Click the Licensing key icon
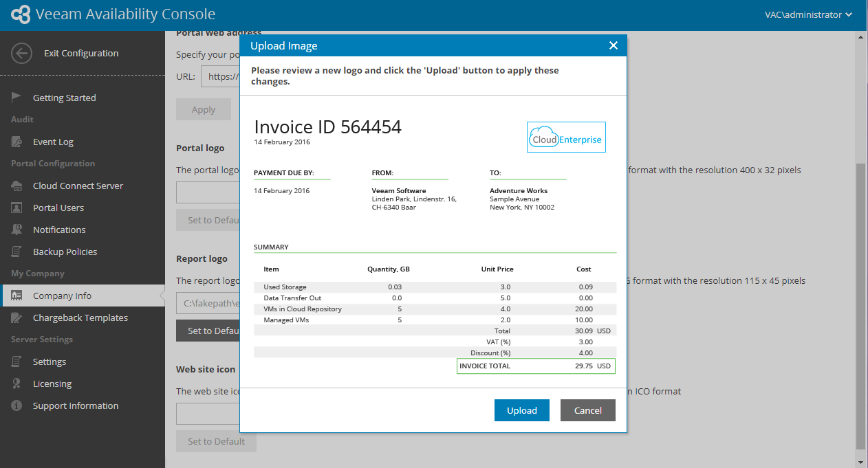Viewport: 868px width, 468px height. [17, 383]
